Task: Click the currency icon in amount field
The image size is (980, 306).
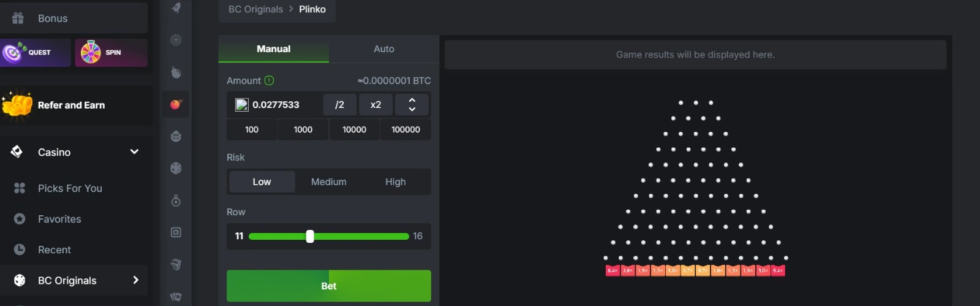Action: pos(242,105)
